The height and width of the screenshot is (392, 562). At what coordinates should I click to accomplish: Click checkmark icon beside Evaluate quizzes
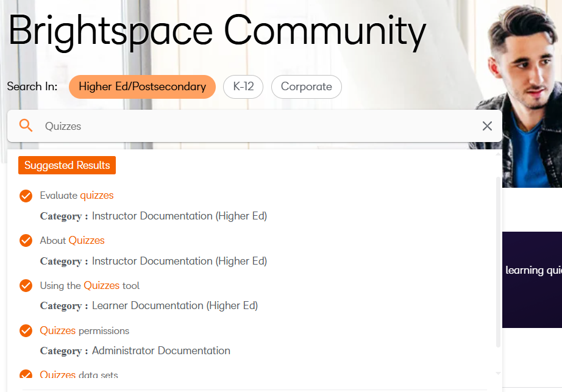pyautogui.click(x=26, y=196)
